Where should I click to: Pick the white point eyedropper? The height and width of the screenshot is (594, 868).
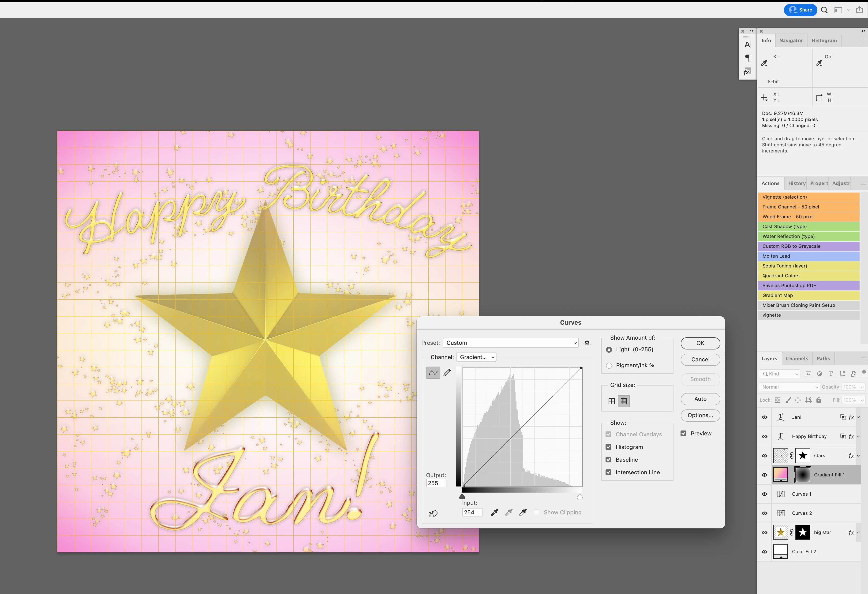coord(523,513)
